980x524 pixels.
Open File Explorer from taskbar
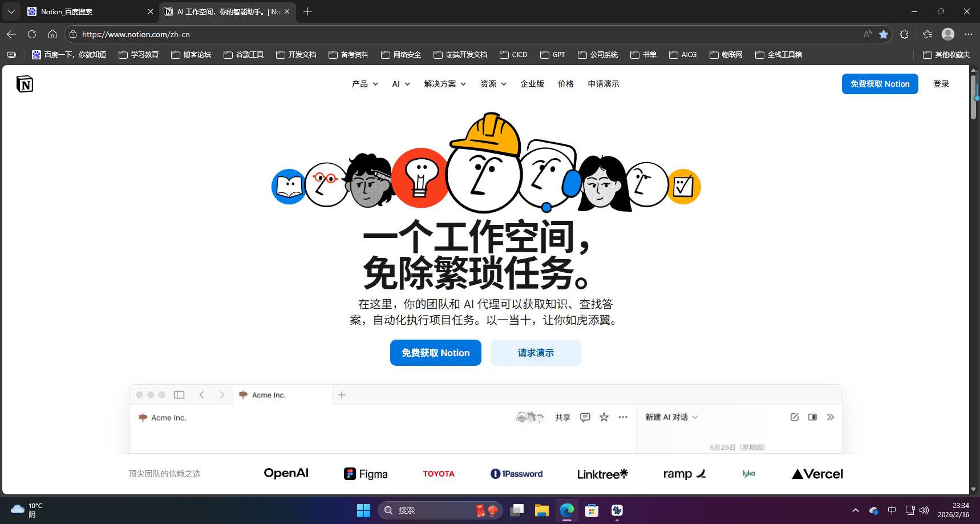click(x=541, y=510)
